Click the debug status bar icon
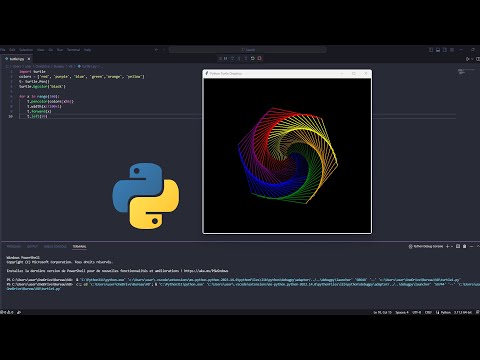Screen dimensions: 480x360 pos(19,312)
